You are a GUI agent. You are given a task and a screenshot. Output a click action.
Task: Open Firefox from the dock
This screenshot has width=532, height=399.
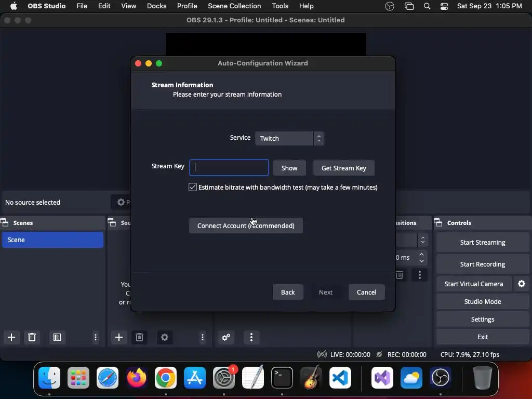(x=137, y=378)
